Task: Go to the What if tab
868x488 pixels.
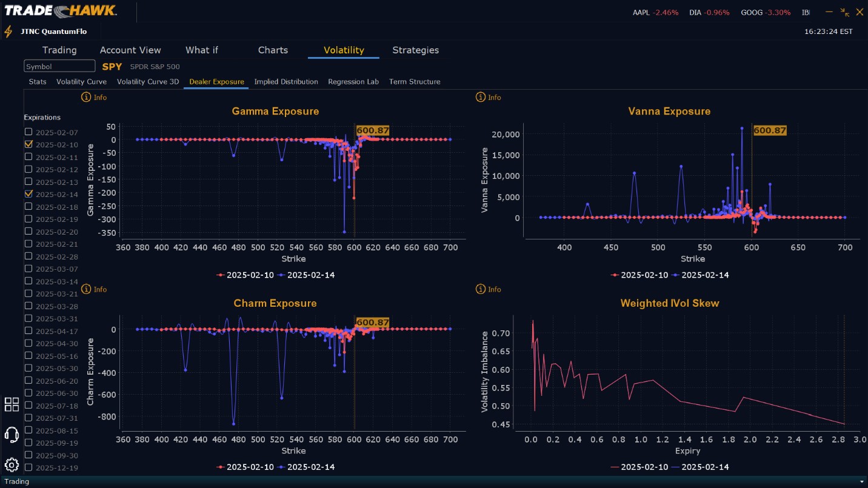Action: [202, 50]
